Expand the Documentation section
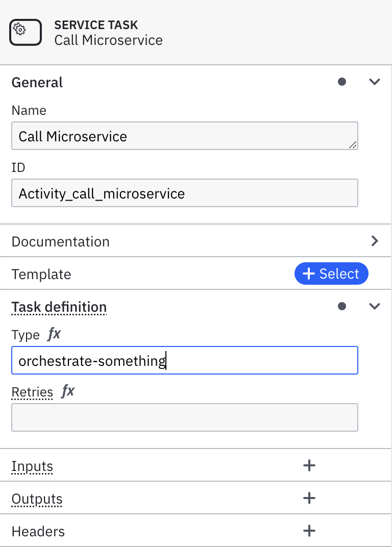The height and width of the screenshot is (547, 392). pos(374,241)
